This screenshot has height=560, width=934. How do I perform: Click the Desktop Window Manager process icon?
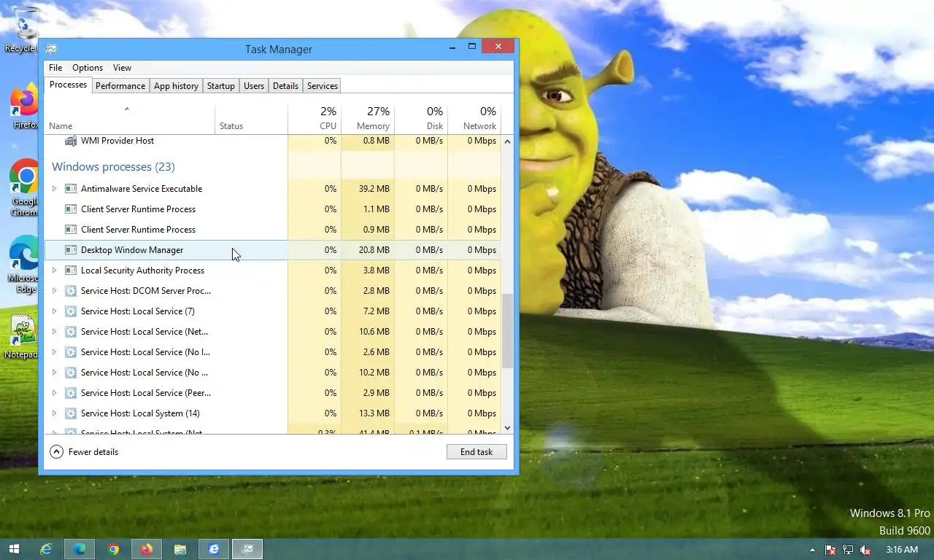coord(71,250)
